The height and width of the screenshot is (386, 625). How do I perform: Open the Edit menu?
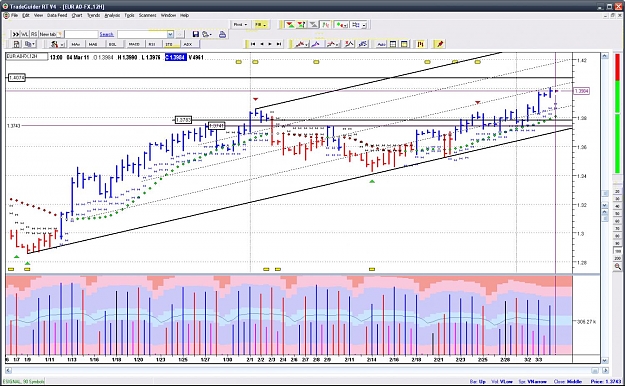pyautogui.click(x=26, y=15)
